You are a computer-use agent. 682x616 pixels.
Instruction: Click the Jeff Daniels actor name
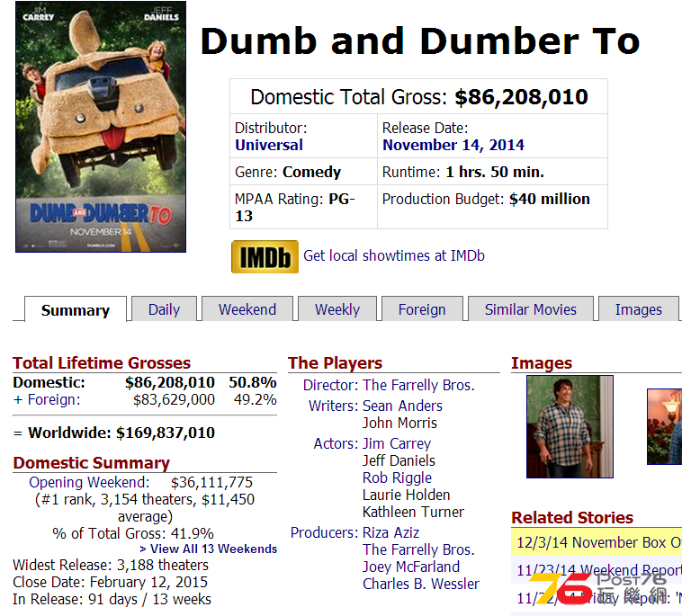point(399,460)
